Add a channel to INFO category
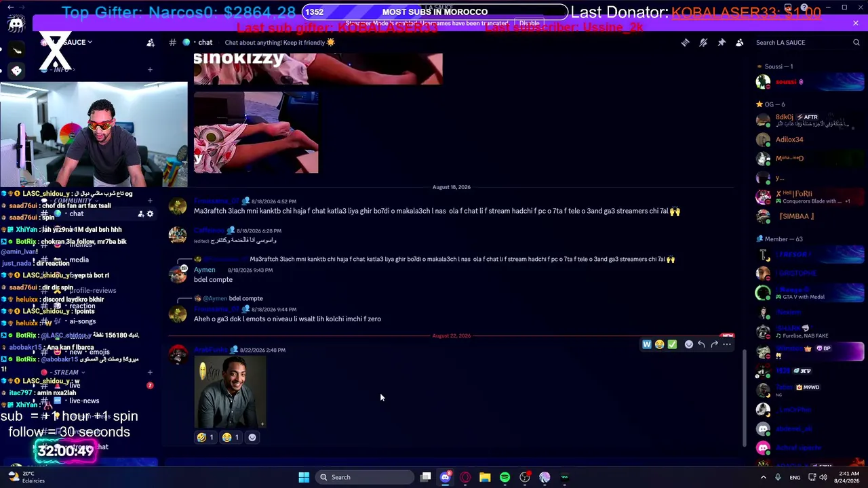The width and height of the screenshot is (868, 488). click(150, 69)
